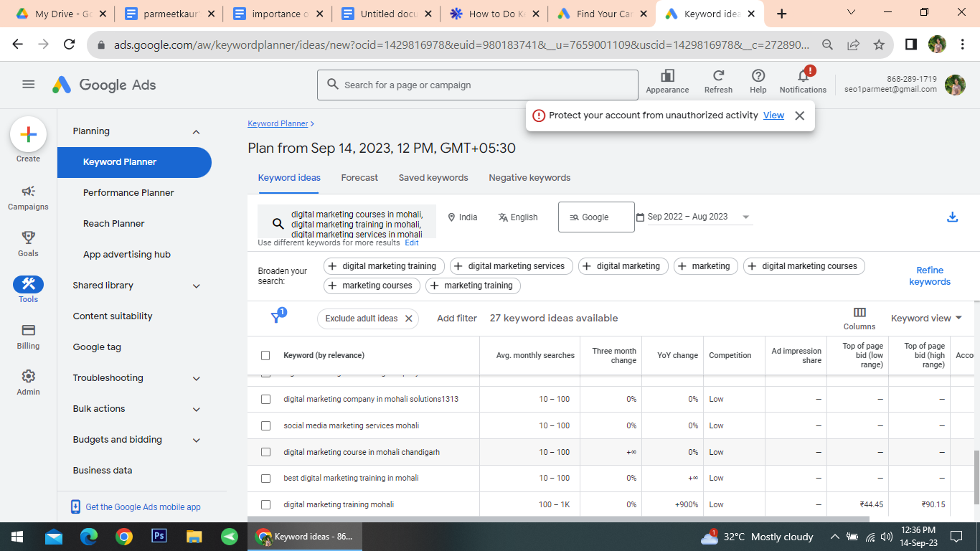
Task: Click the Keyword Planner breadcrumb link
Action: 278,123
